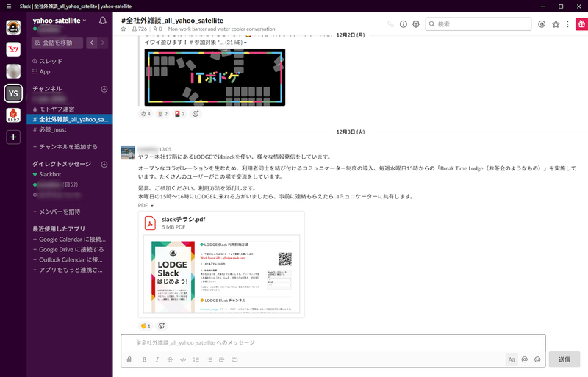This screenshot has width=588, height=377.
Task: Toggle the reaction with count 4
Action: click(x=146, y=114)
